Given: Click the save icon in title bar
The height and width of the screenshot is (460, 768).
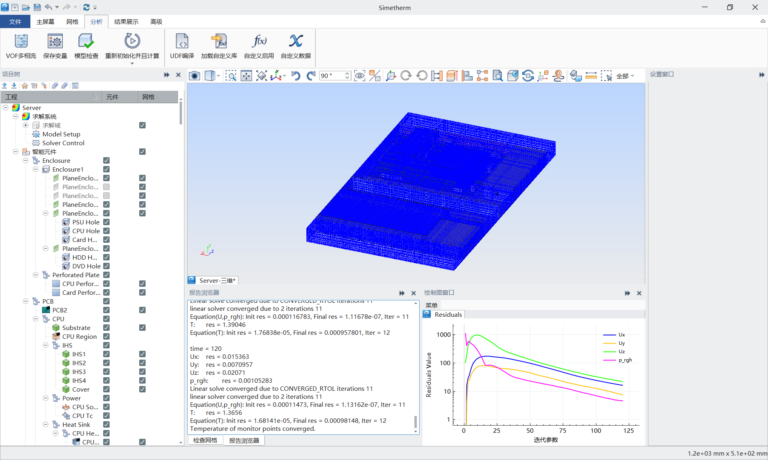Looking at the screenshot, I should point(37,7).
